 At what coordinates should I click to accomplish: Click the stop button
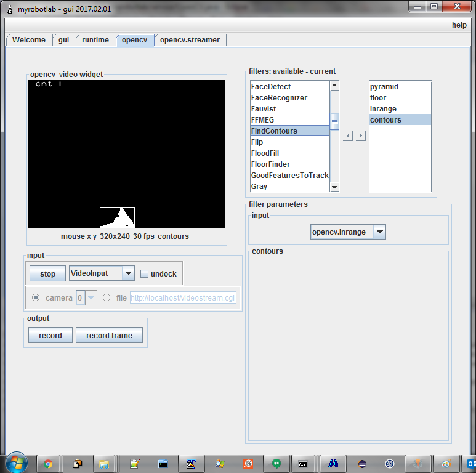[x=47, y=273]
